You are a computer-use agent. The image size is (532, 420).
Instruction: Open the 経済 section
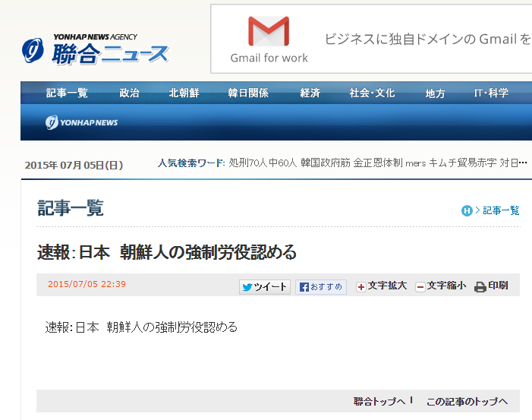point(310,93)
